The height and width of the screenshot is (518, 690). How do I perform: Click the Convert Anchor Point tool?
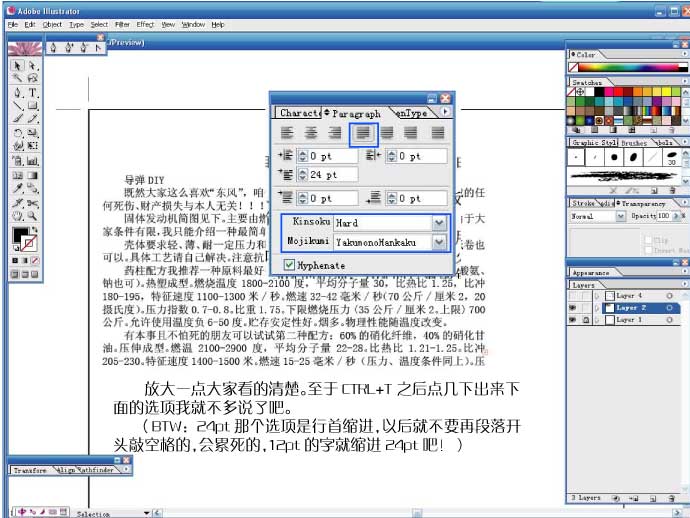98,48
